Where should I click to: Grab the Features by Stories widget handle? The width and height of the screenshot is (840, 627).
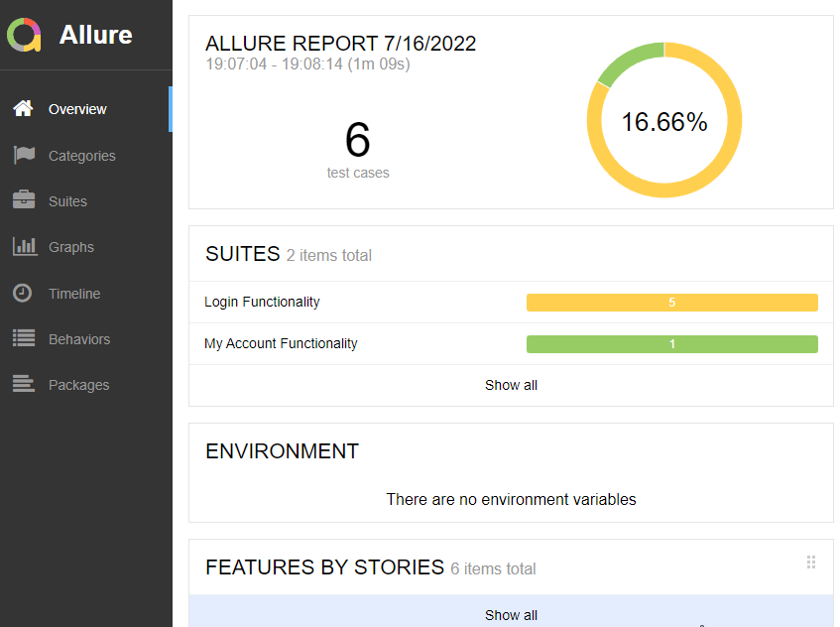[x=811, y=563]
